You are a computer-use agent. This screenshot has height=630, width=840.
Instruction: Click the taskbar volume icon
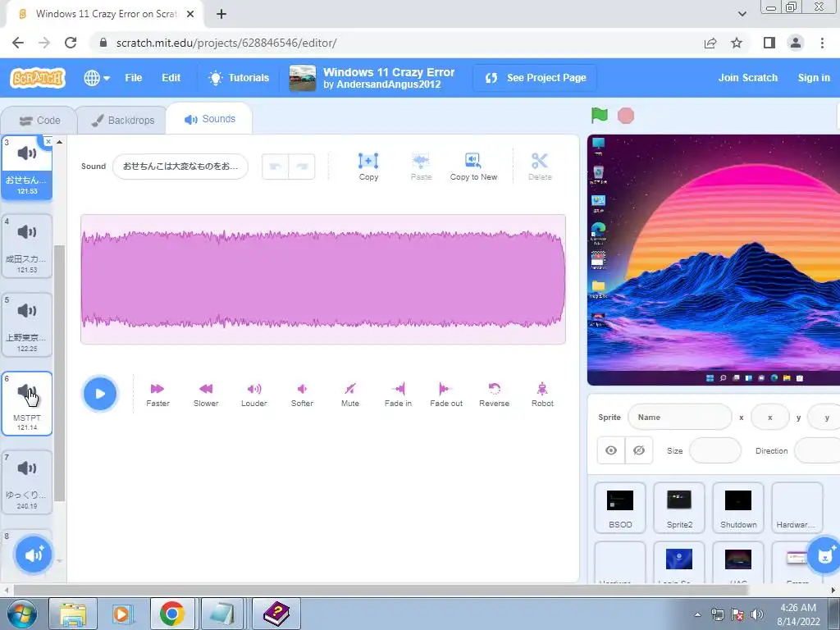(757, 614)
